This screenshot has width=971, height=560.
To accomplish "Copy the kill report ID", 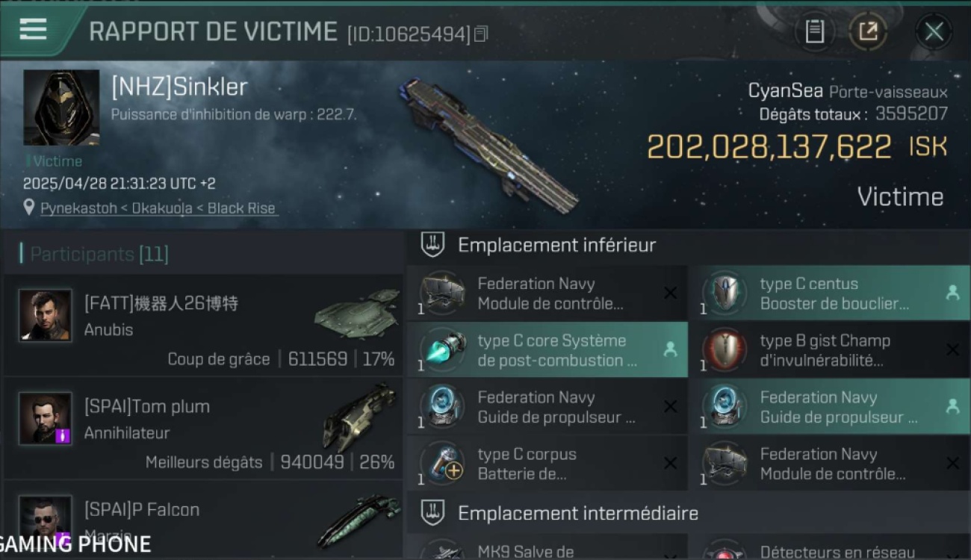I will (x=481, y=34).
